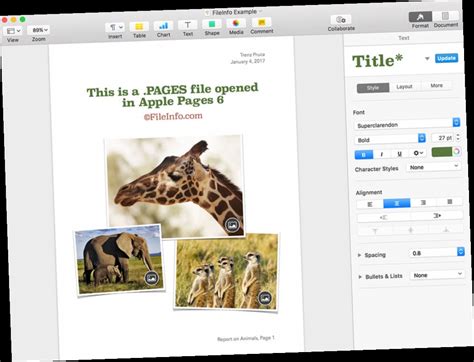Click the Report on Animals footer text
This screenshot has height=362, width=474.
click(246, 338)
